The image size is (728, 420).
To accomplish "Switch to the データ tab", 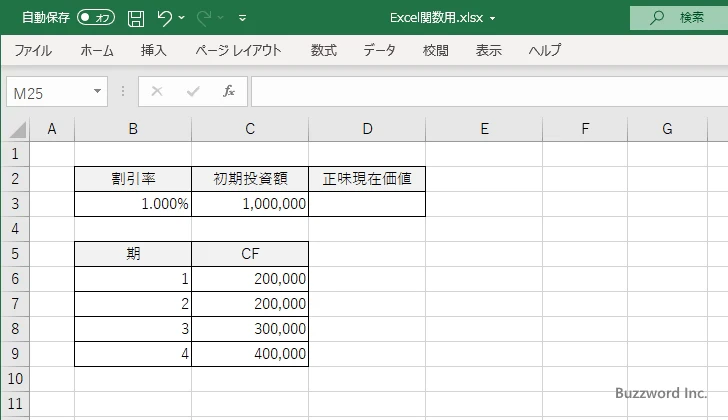I will click(379, 50).
